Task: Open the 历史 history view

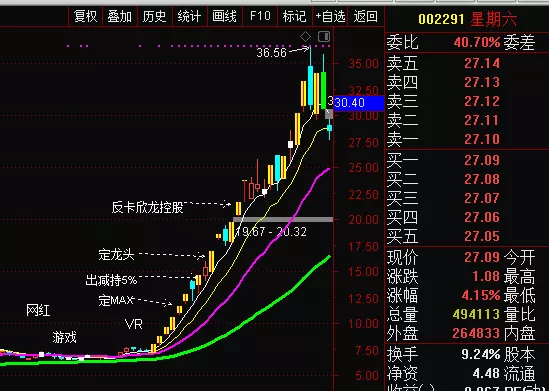Action: click(x=154, y=16)
